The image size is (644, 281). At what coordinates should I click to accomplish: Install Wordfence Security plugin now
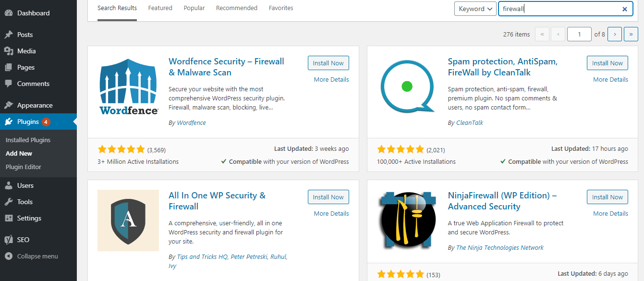tap(328, 63)
